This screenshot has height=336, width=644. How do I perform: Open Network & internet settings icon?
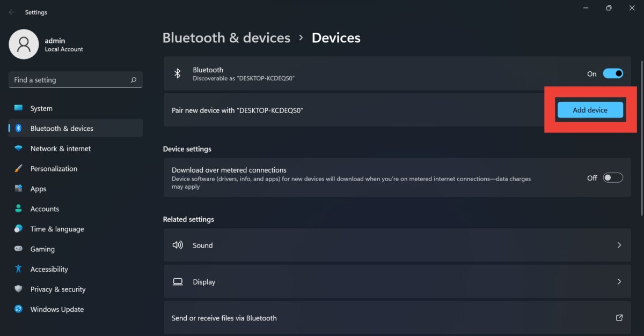coord(17,148)
